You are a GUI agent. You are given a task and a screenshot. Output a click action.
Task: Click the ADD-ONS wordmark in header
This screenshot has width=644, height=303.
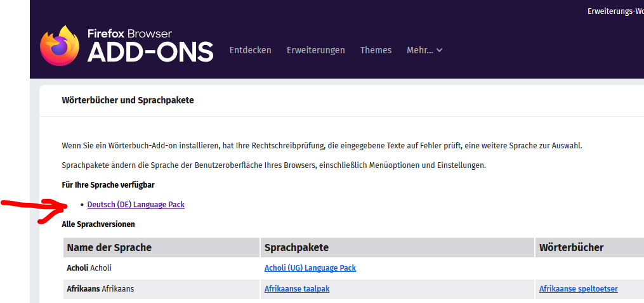pos(150,53)
